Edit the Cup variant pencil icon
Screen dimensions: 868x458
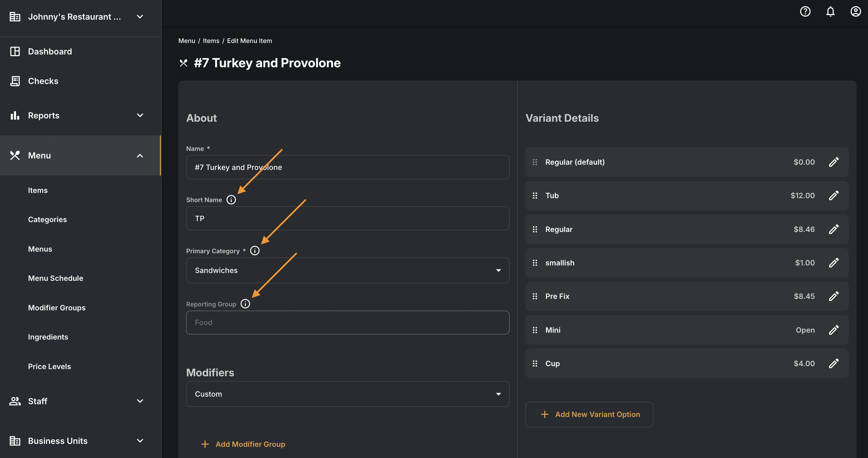(834, 364)
